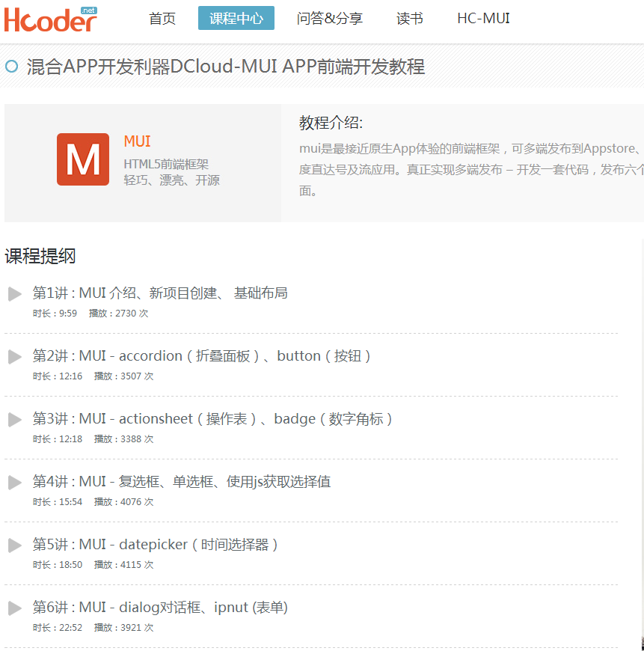Play lesson 第2讲 via its play icon

(14, 357)
